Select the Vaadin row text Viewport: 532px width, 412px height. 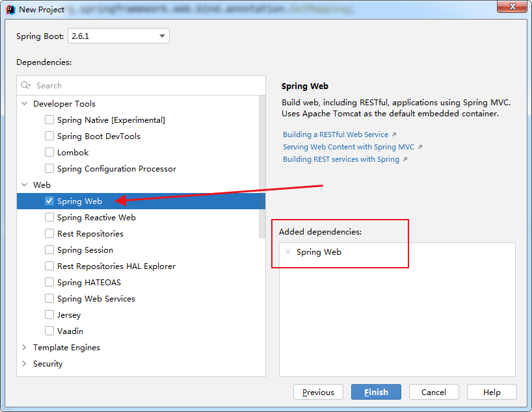(x=70, y=331)
